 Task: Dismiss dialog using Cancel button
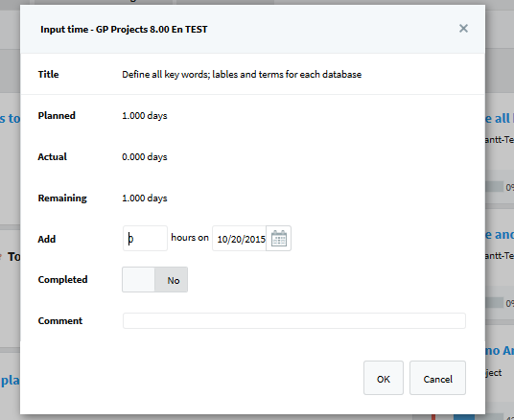pos(437,378)
